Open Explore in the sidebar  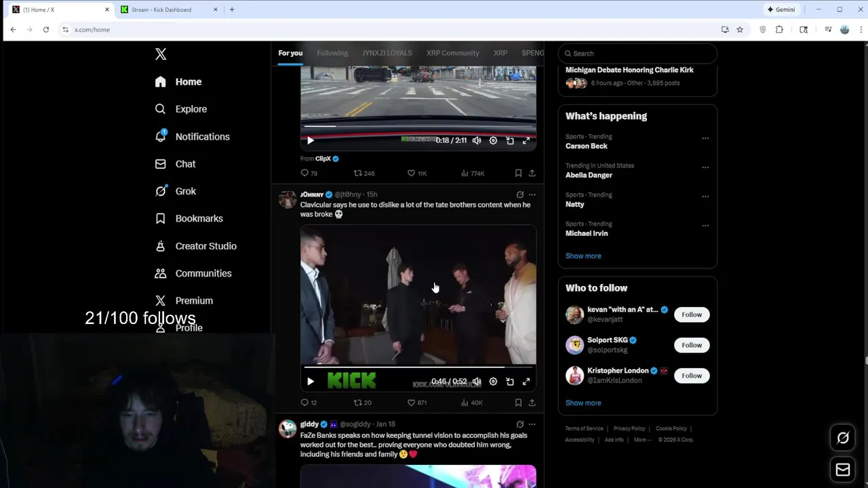tap(180, 109)
